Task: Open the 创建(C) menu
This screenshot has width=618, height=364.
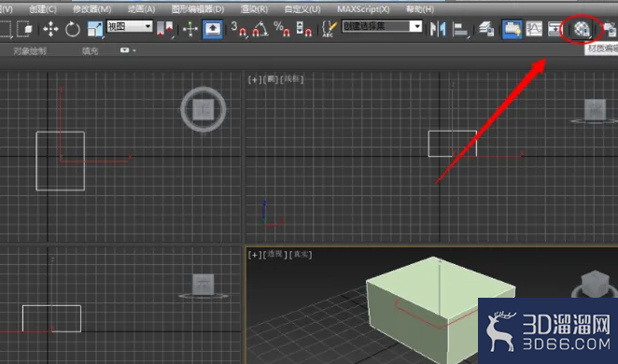Action: 43,9
